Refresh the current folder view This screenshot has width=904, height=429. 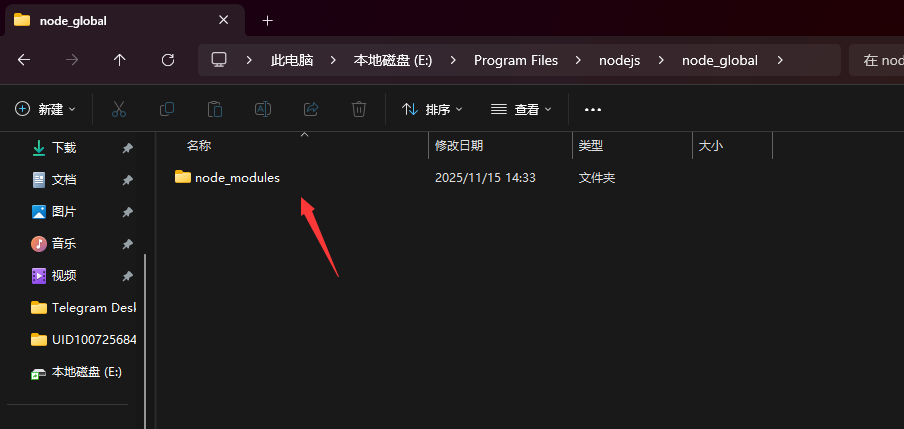(168, 60)
